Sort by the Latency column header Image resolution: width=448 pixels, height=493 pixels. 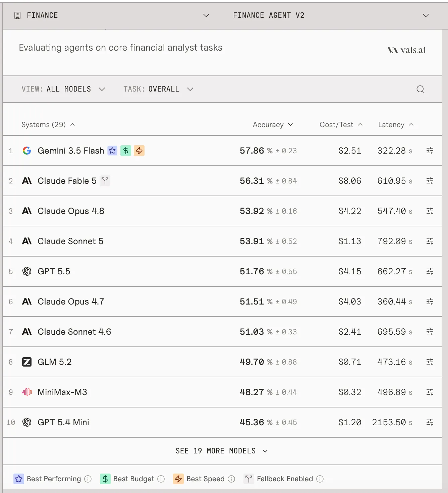pyautogui.click(x=396, y=125)
